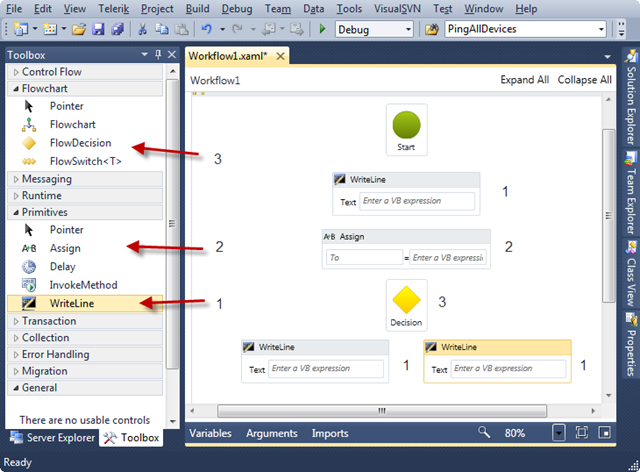Click the Find in Files folder icon
Screen dimensions: 640x472
pyautogui.click(x=432, y=29)
